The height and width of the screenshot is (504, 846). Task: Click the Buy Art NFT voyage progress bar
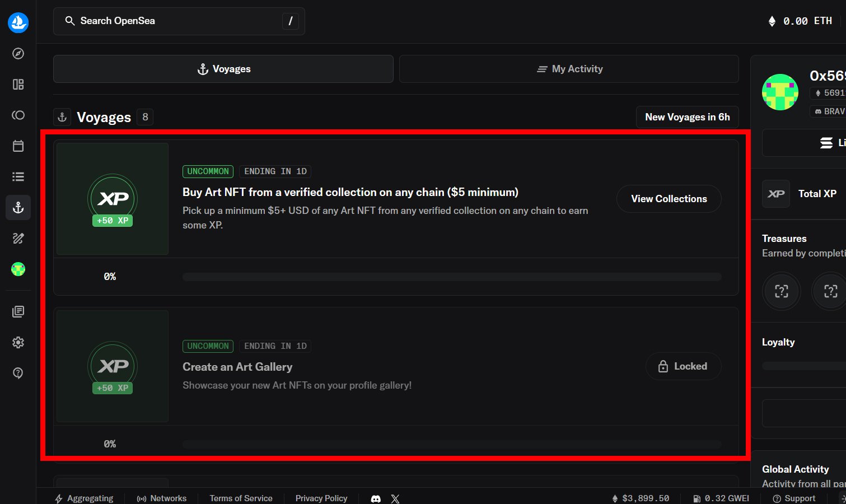coord(451,277)
